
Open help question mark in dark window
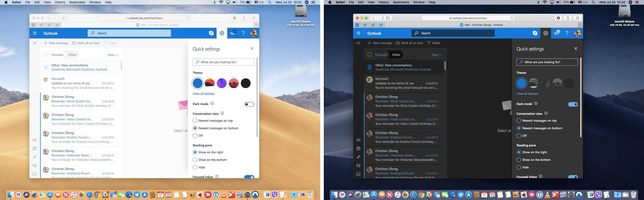[x=567, y=33]
